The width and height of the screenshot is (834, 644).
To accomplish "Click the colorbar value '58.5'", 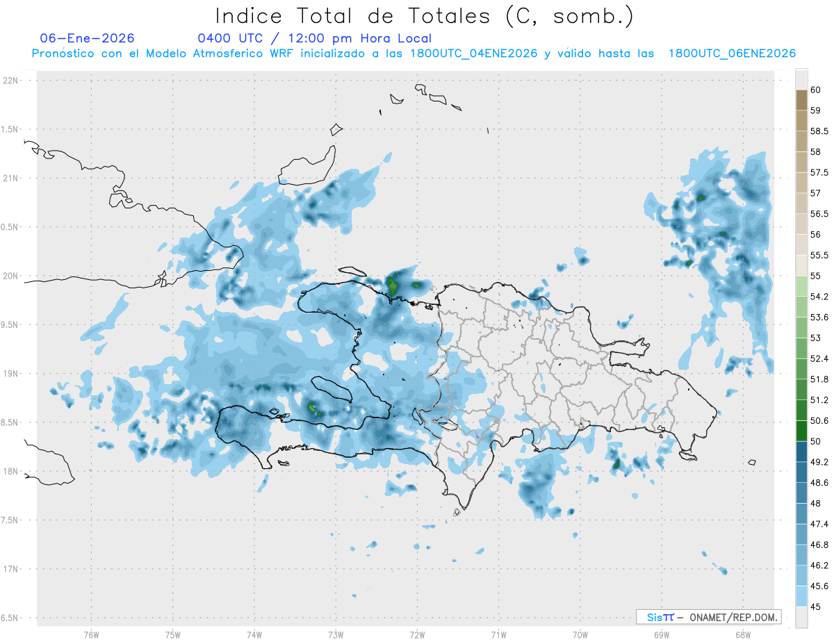I will pyautogui.click(x=819, y=131).
